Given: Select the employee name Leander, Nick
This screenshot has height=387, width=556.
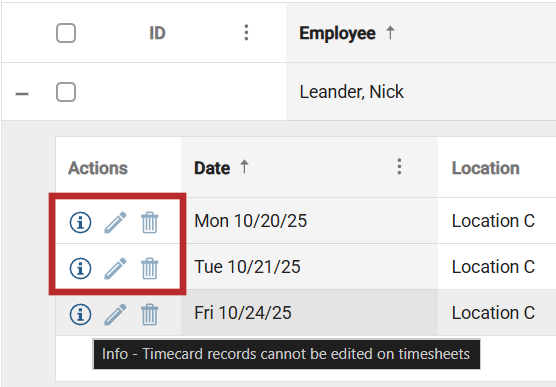Looking at the screenshot, I should coord(351,92).
